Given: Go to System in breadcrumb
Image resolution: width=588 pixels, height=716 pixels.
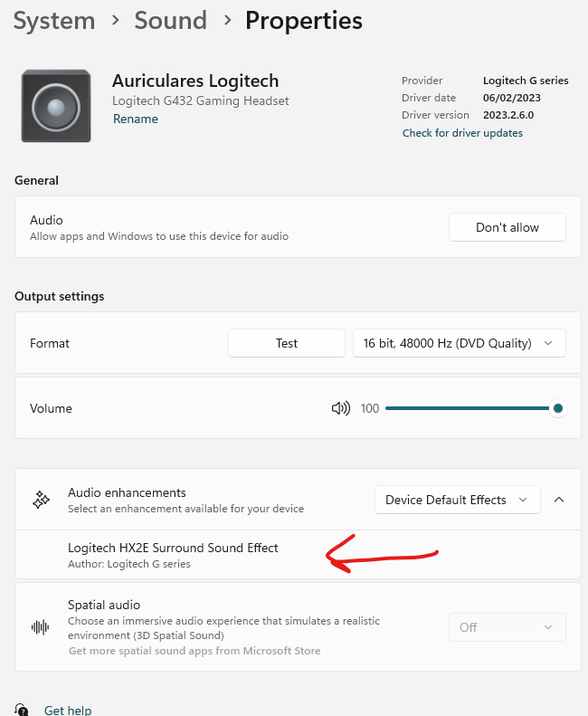Looking at the screenshot, I should click(52, 20).
